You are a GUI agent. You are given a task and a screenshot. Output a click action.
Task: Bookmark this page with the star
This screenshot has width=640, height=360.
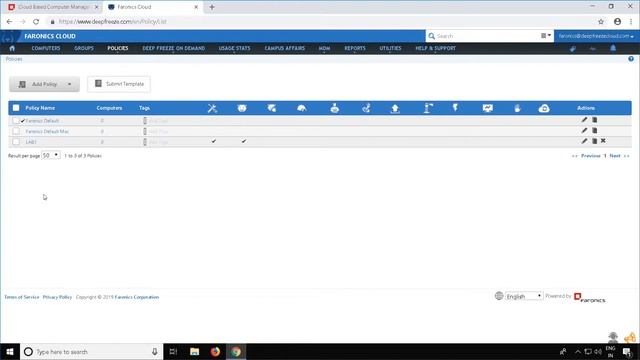[x=601, y=22]
